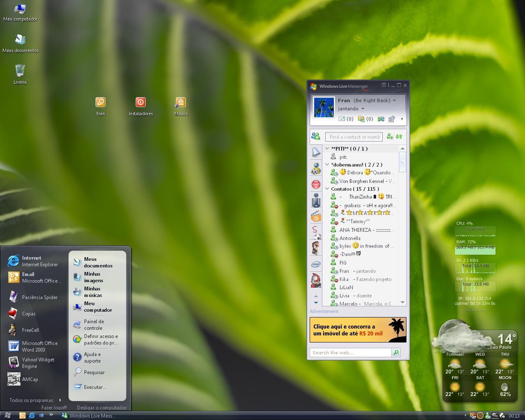Open Ajuda e suporte
The width and height of the screenshot is (525, 420).
pos(98,357)
